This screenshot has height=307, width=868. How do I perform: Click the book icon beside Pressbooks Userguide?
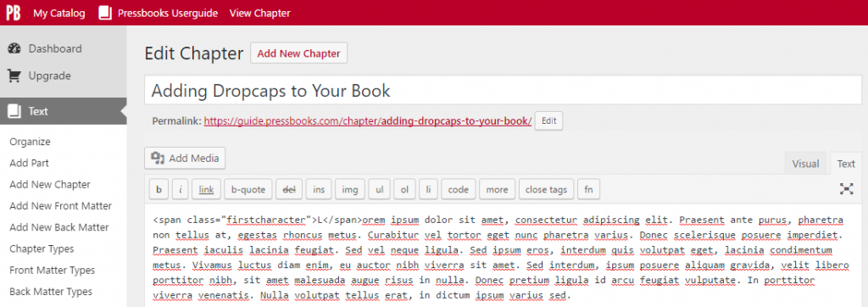105,13
